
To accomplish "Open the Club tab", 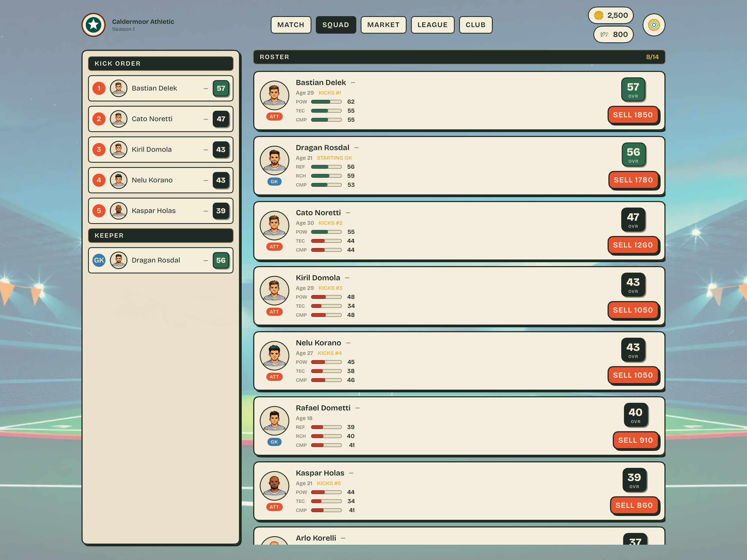I will (x=475, y=25).
